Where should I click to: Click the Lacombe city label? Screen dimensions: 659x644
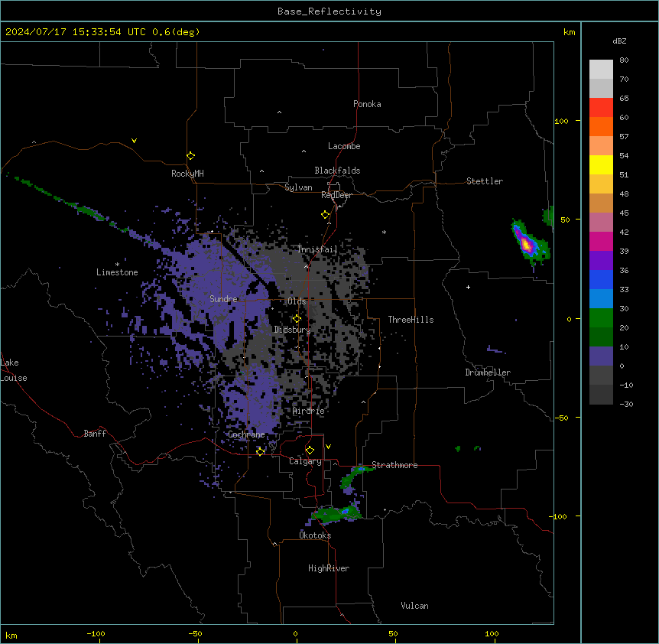344,146
